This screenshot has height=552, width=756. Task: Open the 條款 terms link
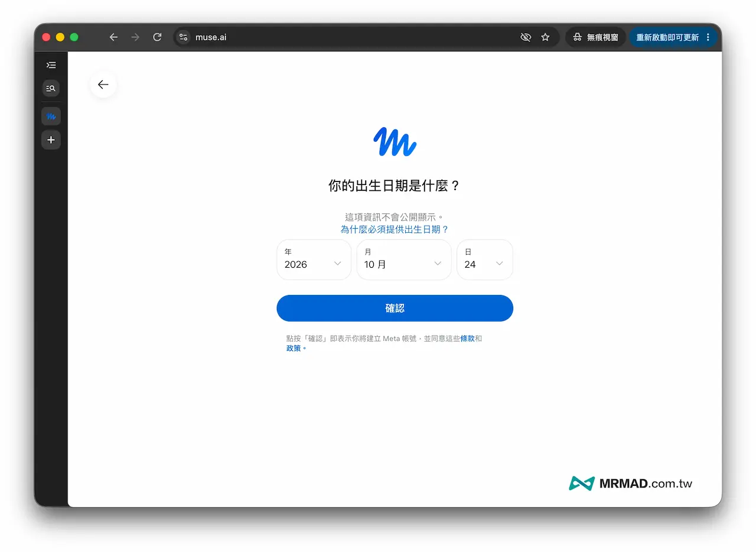[x=467, y=339]
